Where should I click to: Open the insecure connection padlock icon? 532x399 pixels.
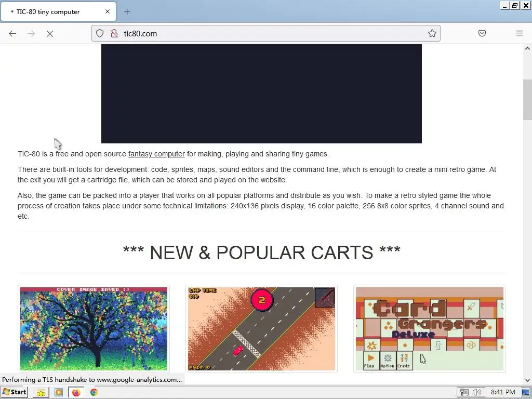[114, 33]
